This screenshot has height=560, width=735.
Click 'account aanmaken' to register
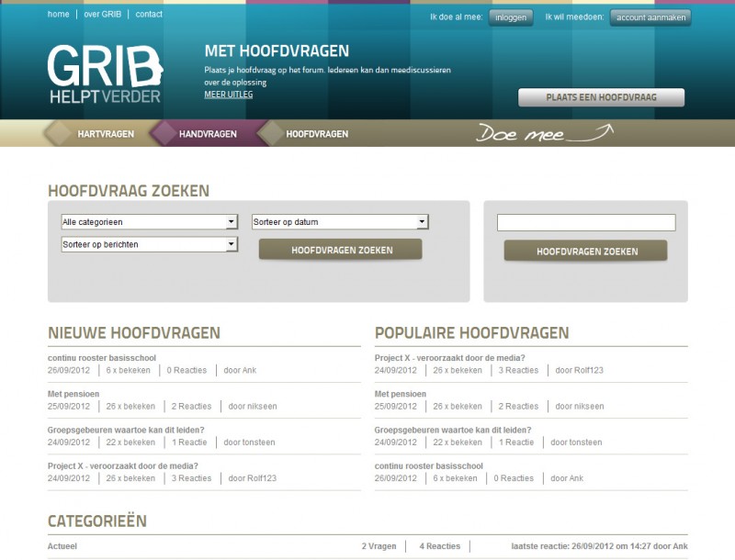650,17
